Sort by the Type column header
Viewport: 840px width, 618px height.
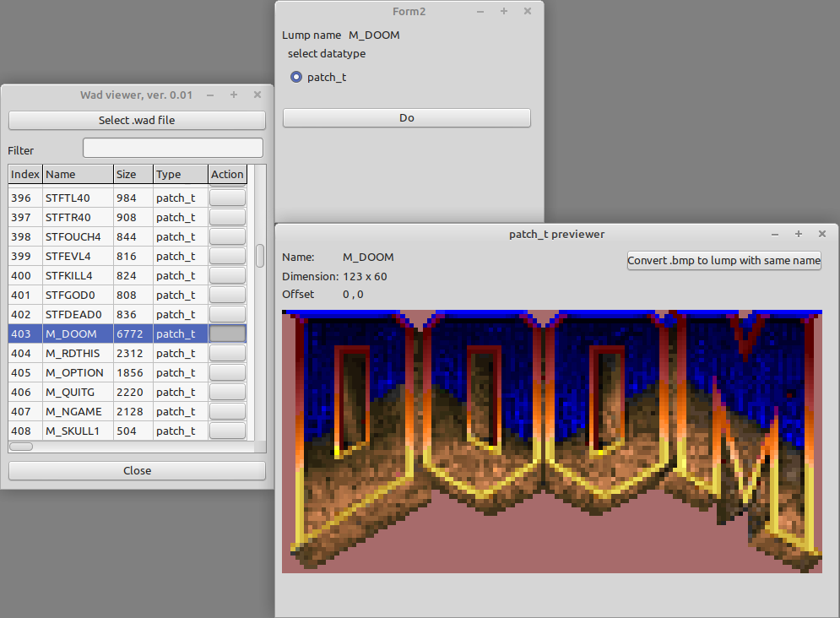(181, 175)
